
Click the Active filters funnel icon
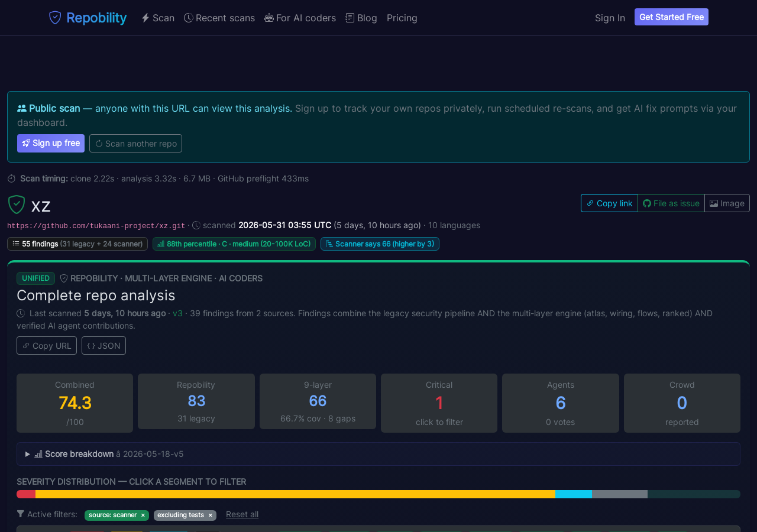pyautogui.click(x=21, y=514)
